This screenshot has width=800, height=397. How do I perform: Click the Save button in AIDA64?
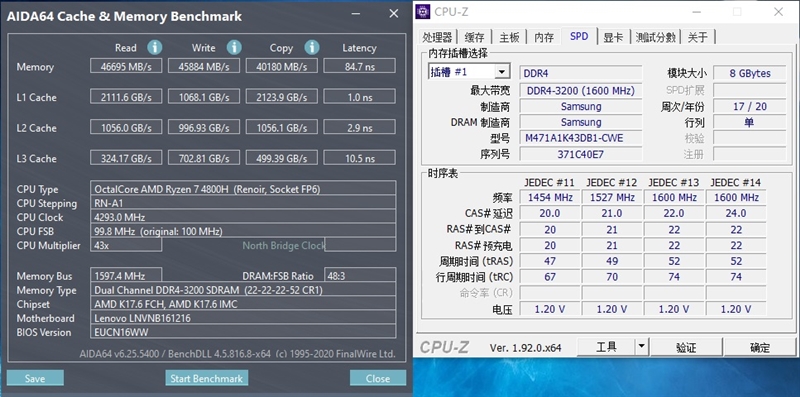click(35, 378)
